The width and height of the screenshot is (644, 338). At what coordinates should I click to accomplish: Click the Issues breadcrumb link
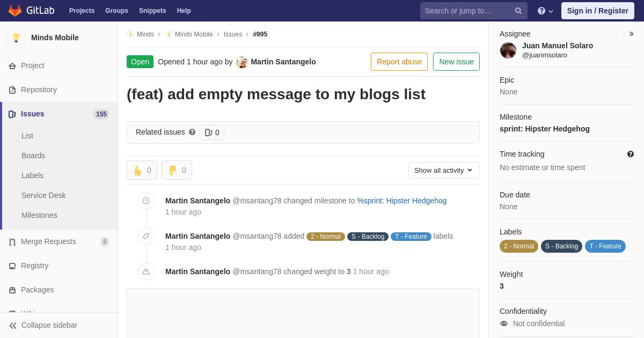[x=233, y=34]
